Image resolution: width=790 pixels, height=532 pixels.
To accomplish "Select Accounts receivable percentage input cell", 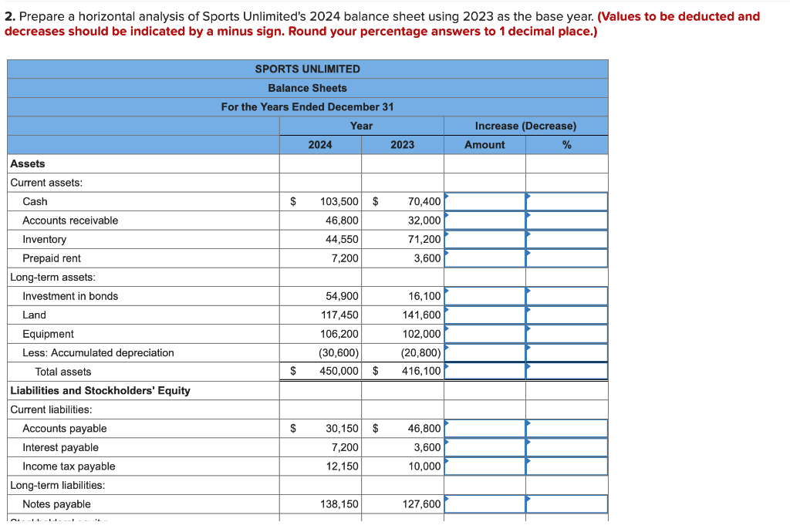I will click(567, 221).
